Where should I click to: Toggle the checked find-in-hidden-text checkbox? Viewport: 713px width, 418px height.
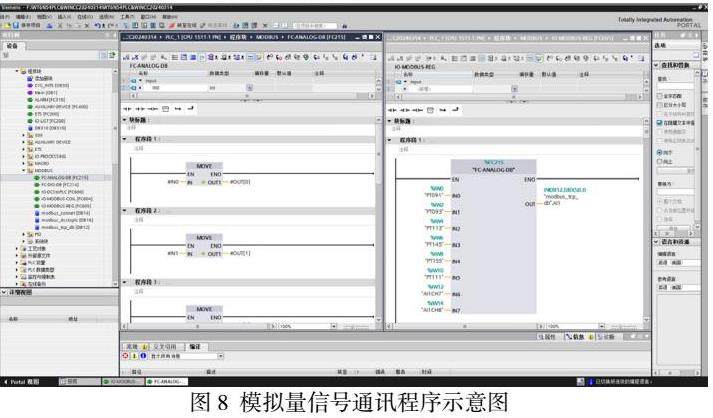pos(660,123)
